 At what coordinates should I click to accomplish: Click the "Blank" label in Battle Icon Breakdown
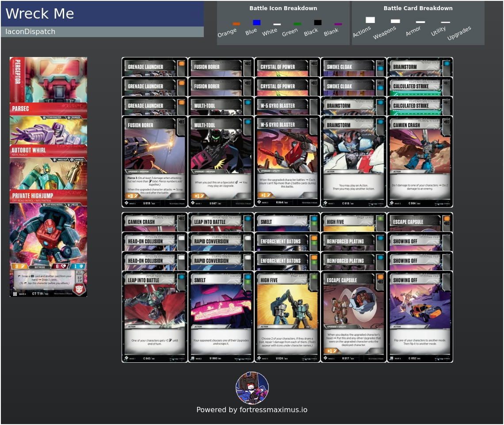point(331,32)
